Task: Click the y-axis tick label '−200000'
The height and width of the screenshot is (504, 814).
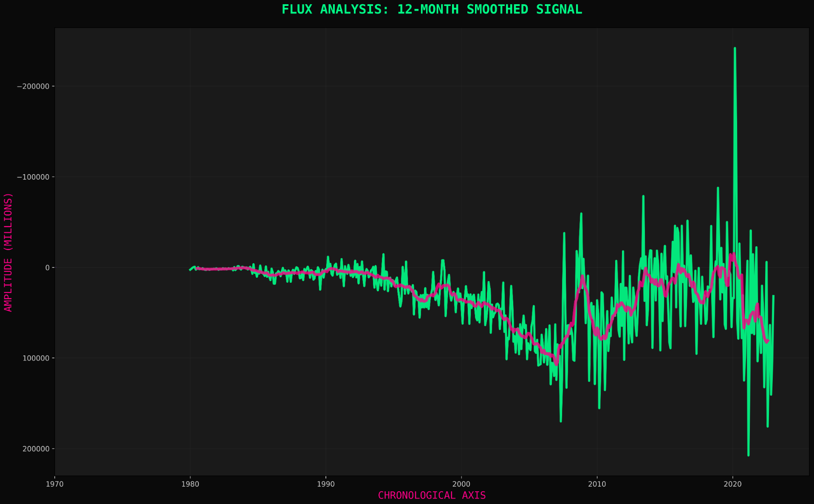Action: [34, 86]
